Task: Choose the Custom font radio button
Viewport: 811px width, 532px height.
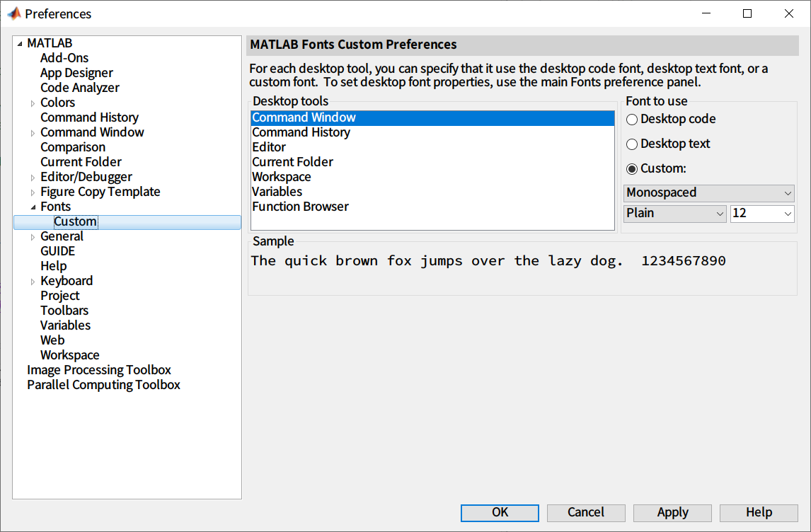Action: [x=632, y=169]
